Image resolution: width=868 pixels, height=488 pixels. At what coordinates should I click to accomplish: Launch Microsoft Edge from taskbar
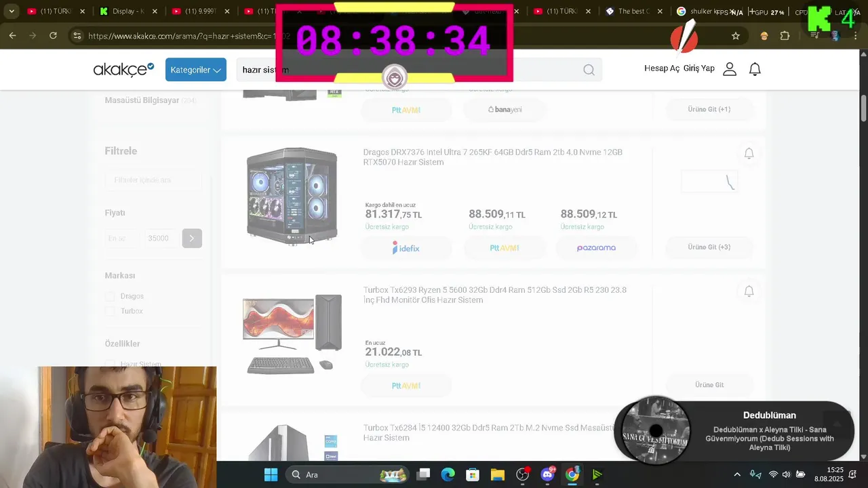pyautogui.click(x=448, y=474)
